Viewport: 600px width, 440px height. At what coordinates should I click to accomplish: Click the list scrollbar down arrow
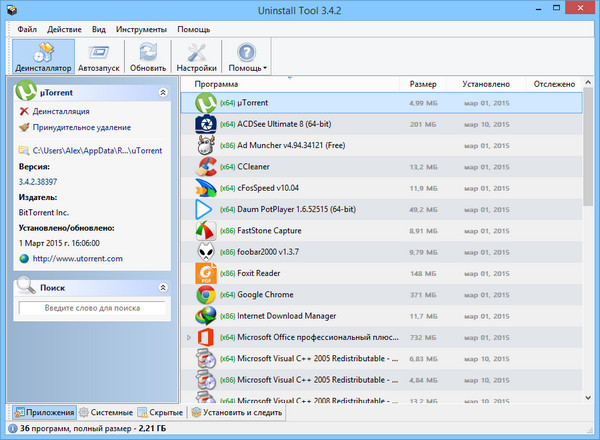coord(588,398)
